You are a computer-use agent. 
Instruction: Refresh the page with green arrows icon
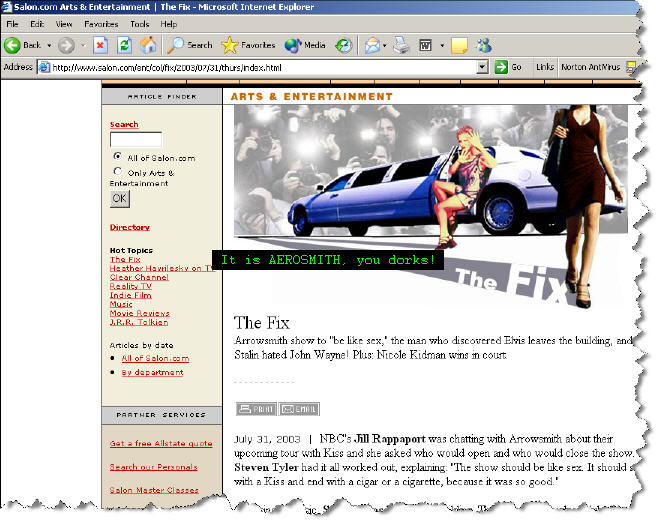coord(124,45)
